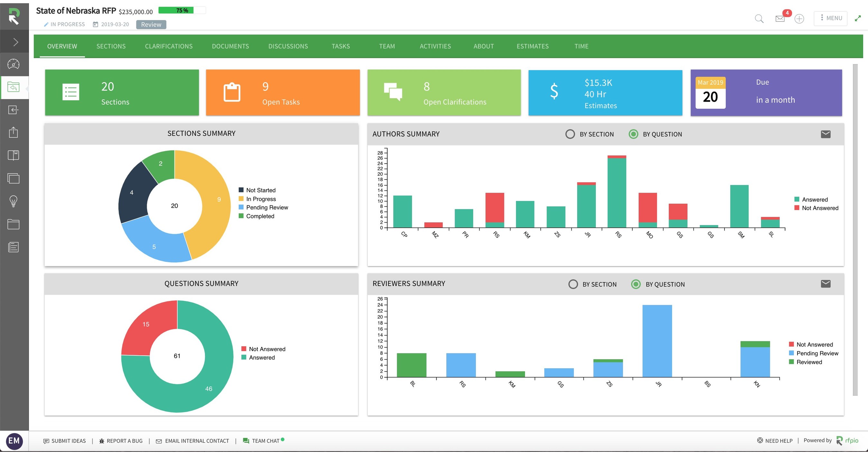Click the import arrow icon in sidebar
The width and height of the screenshot is (868, 455).
pyautogui.click(x=14, y=110)
